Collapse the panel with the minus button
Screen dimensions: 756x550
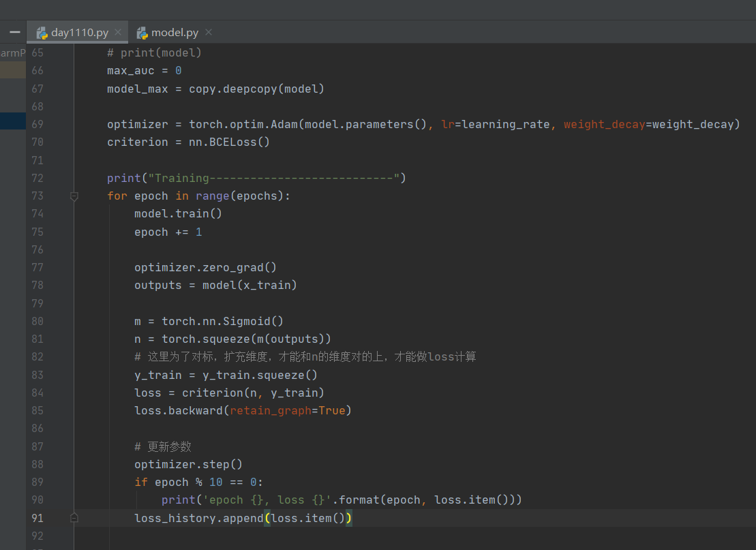pyautogui.click(x=15, y=32)
